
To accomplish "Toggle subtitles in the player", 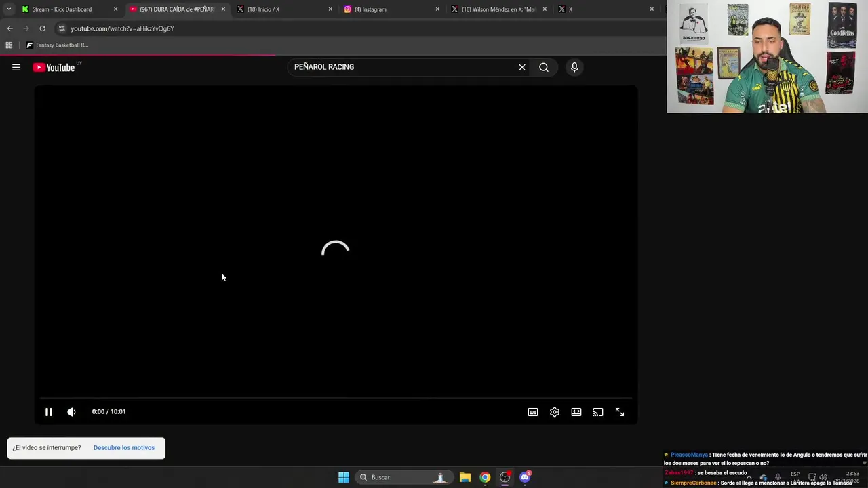I will 533,412.
